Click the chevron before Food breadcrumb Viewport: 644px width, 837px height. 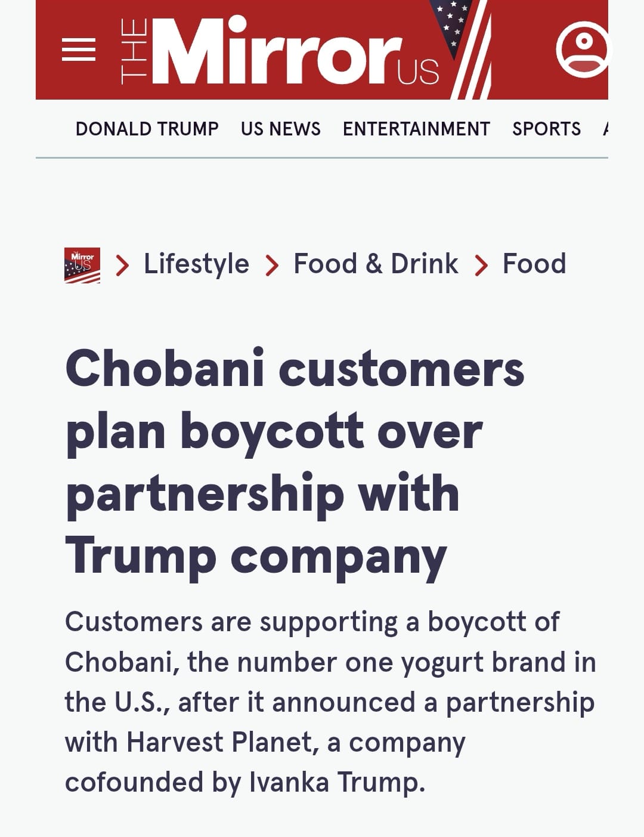481,265
